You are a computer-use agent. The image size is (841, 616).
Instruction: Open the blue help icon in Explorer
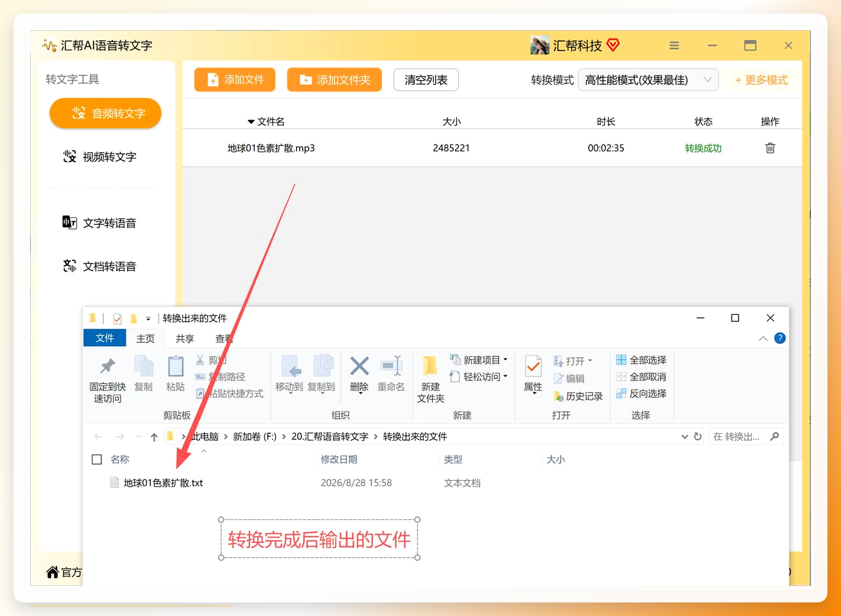coord(779,338)
